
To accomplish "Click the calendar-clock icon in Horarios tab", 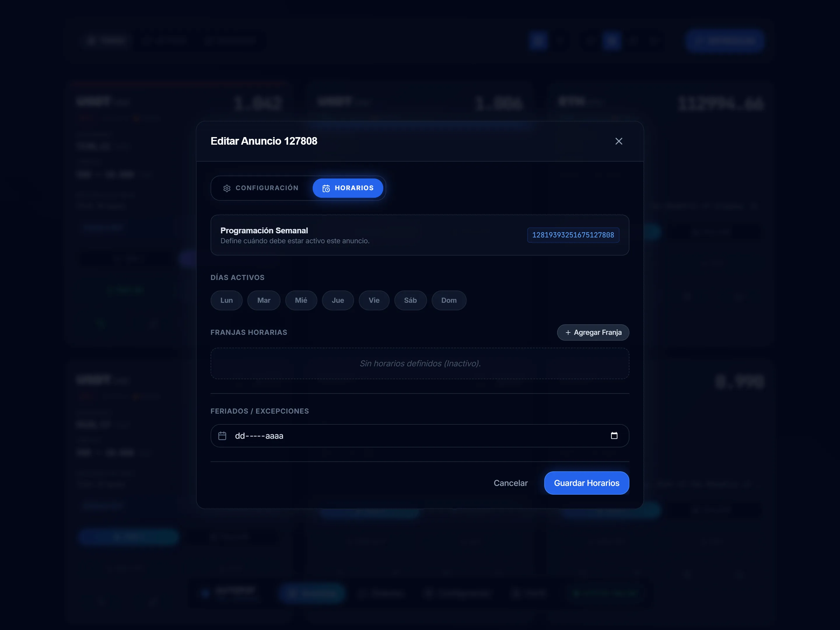I will 326,188.
